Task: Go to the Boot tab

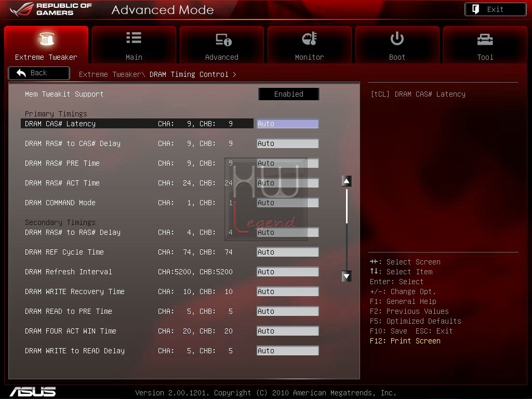Action: tap(397, 45)
